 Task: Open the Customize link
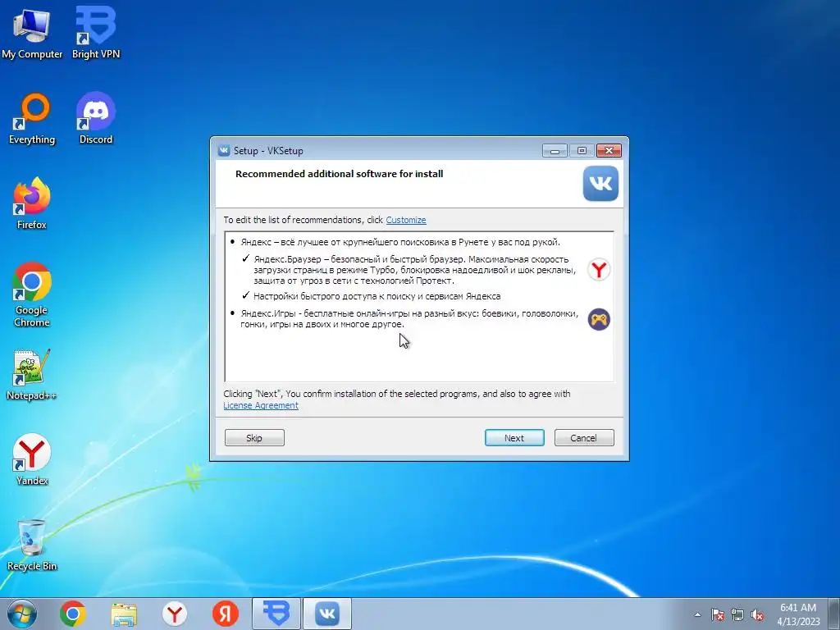(406, 220)
